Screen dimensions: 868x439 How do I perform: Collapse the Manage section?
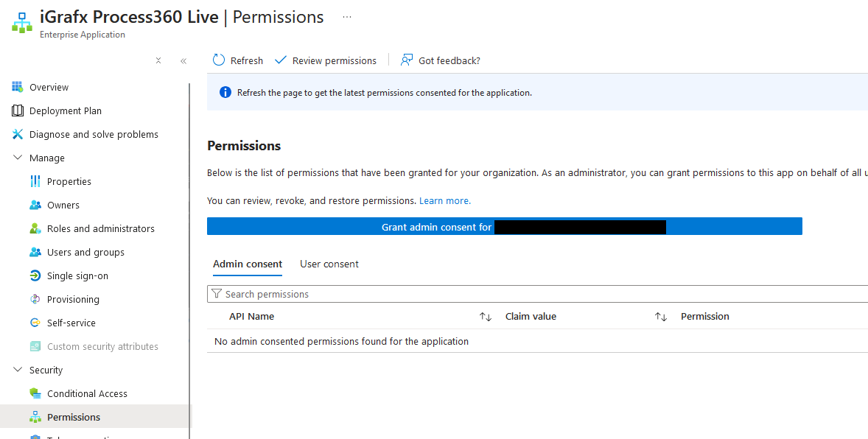point(18,157)
